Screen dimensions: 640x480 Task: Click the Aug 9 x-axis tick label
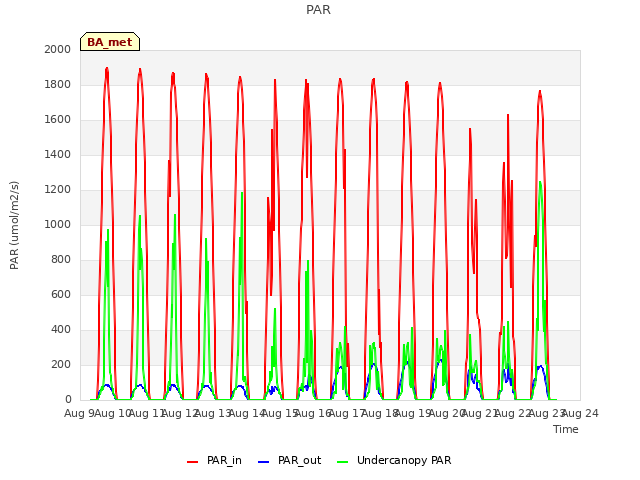(x=79, y=414)
